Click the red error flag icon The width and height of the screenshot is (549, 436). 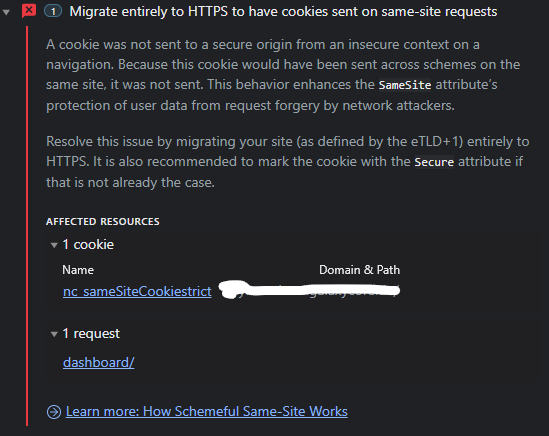click(29, 11)
